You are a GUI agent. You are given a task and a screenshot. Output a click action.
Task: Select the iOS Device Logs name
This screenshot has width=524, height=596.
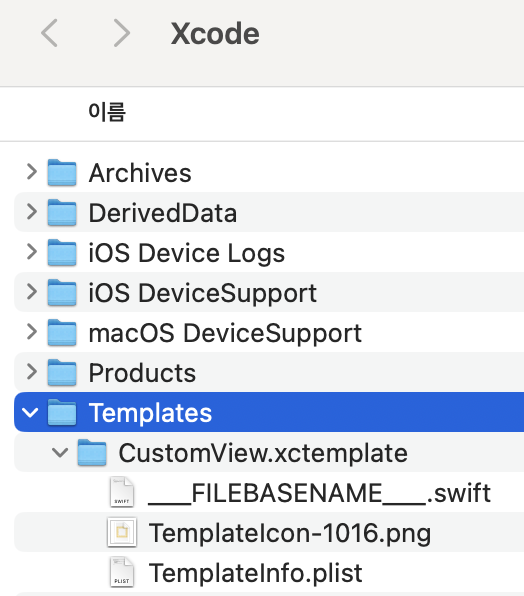coord(187,254)
